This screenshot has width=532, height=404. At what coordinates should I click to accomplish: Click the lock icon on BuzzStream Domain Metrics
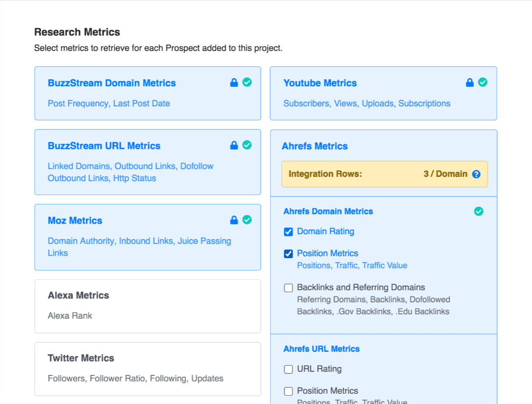click(234, 82)
